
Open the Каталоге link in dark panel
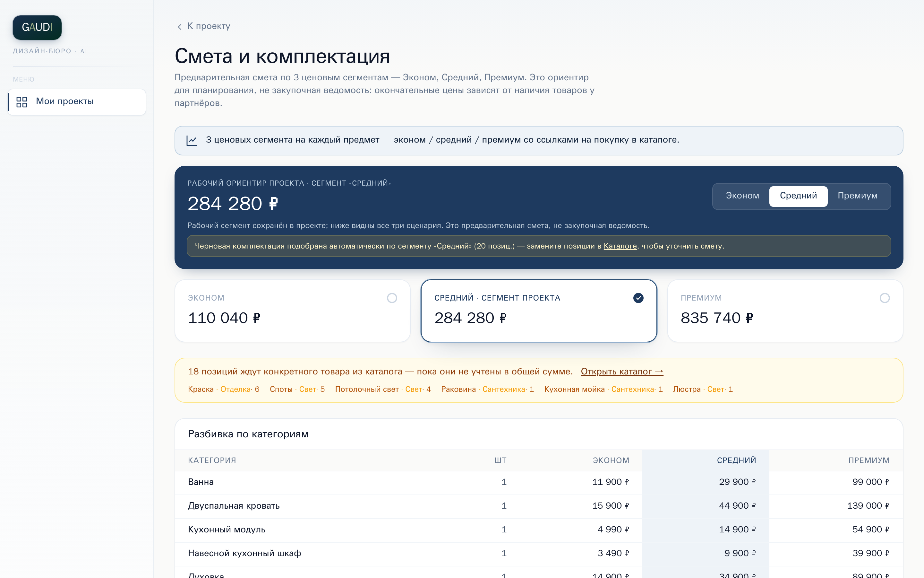click(x=620, y=246)
